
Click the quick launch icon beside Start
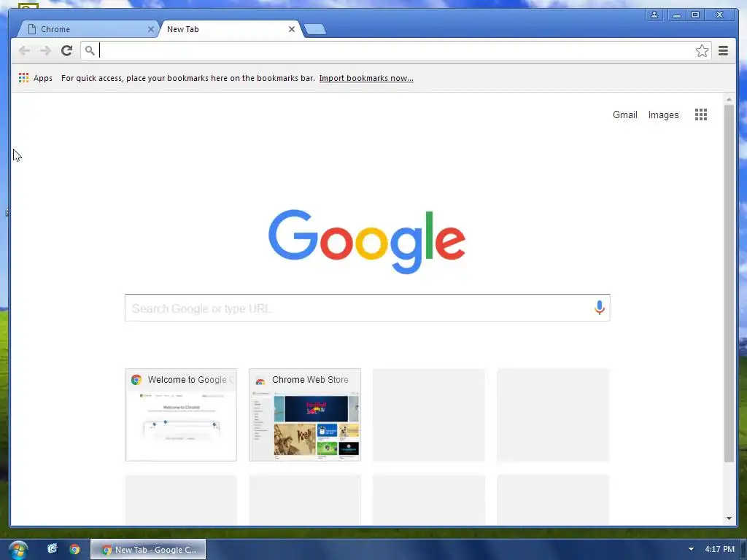pos(53,548)
